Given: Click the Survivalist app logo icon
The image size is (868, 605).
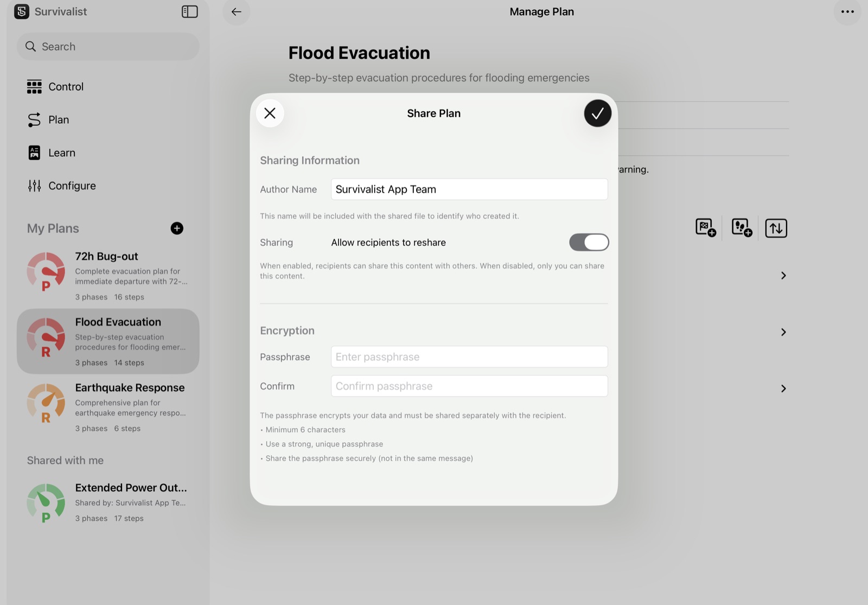Looking at the screenshot, I should [x=22, y=11].
